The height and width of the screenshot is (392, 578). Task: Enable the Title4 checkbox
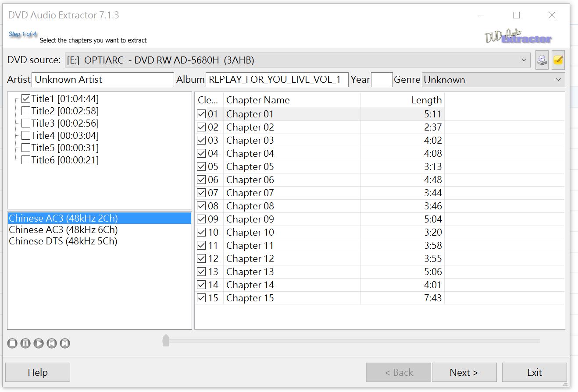click(26, 136)
